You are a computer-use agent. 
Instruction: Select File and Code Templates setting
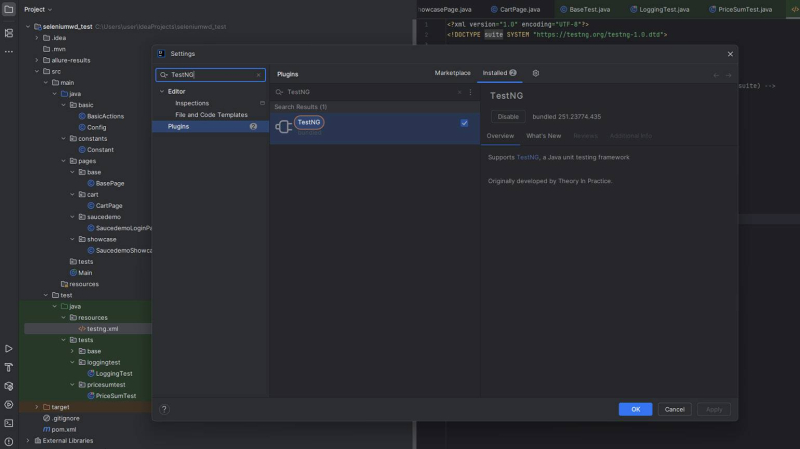(x=211, y=115)
